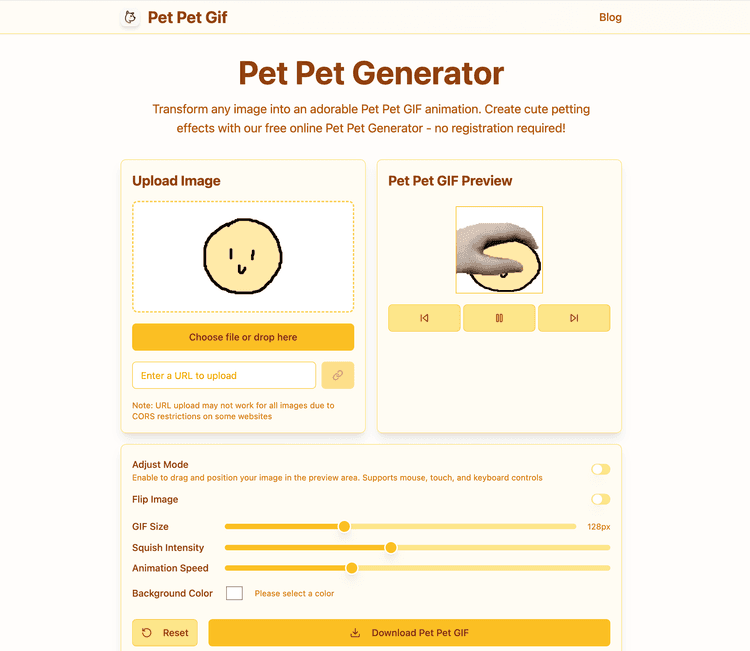Open the Background Color swatch picker
This screenshot has height=651, width=750.
pyautogui.click(x=234, y=593)
